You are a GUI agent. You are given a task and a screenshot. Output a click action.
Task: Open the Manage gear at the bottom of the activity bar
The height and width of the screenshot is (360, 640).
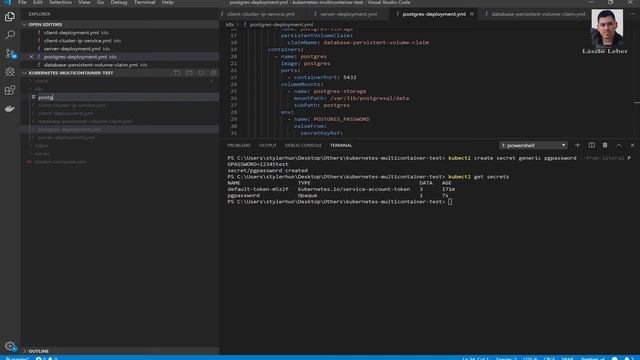10,346
